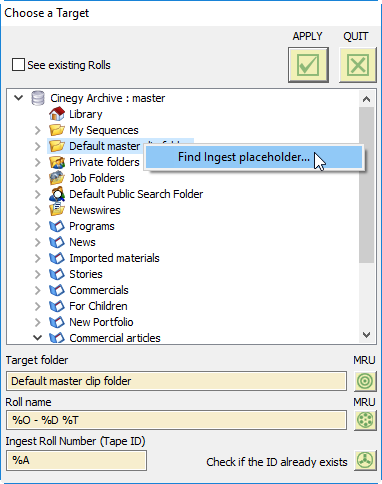Expand the Job Folders node

coord(38,178)
